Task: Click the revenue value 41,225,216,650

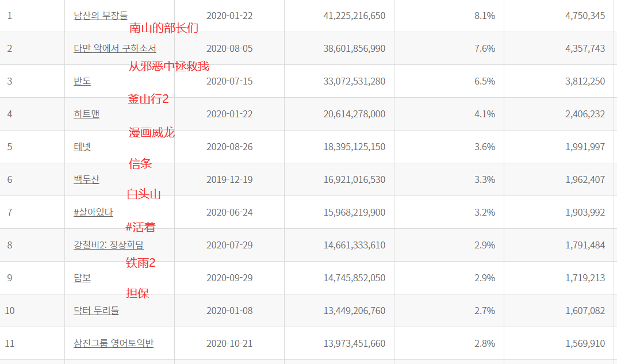Action: tap(354, 16)
